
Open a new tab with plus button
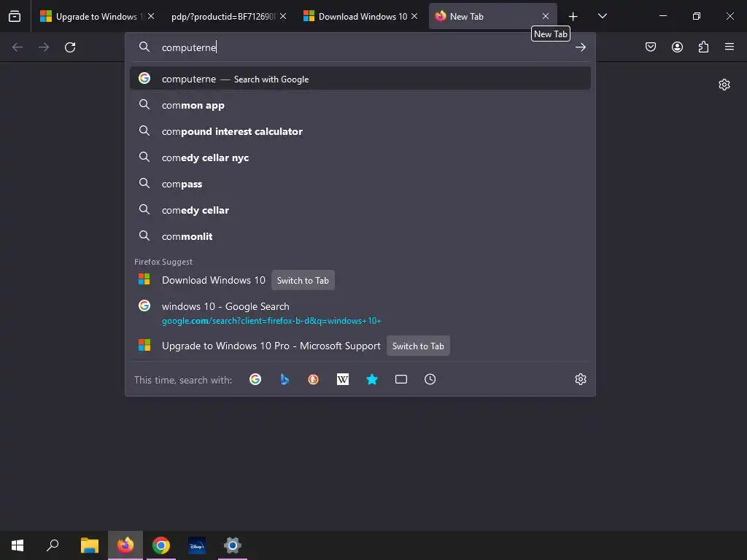click(x=573, y=17)
